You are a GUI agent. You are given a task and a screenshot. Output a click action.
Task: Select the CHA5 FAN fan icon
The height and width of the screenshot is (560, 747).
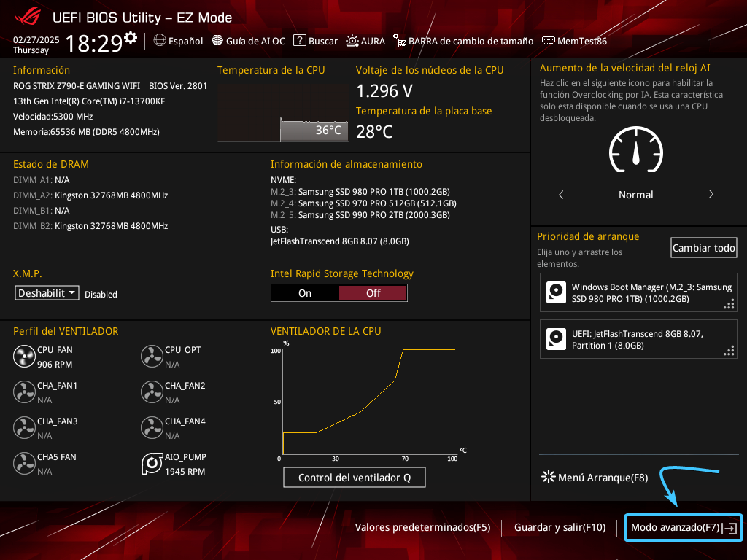coord(24,464)
